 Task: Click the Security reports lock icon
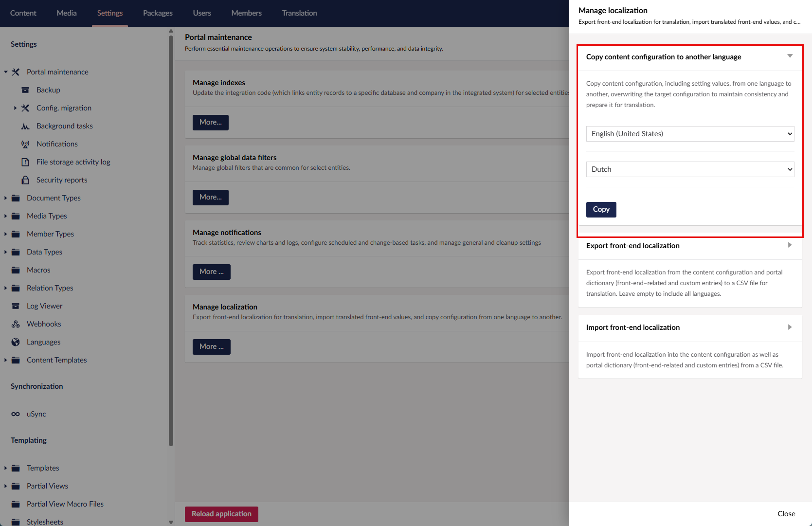pyautogui.click(x=25, y=180)
